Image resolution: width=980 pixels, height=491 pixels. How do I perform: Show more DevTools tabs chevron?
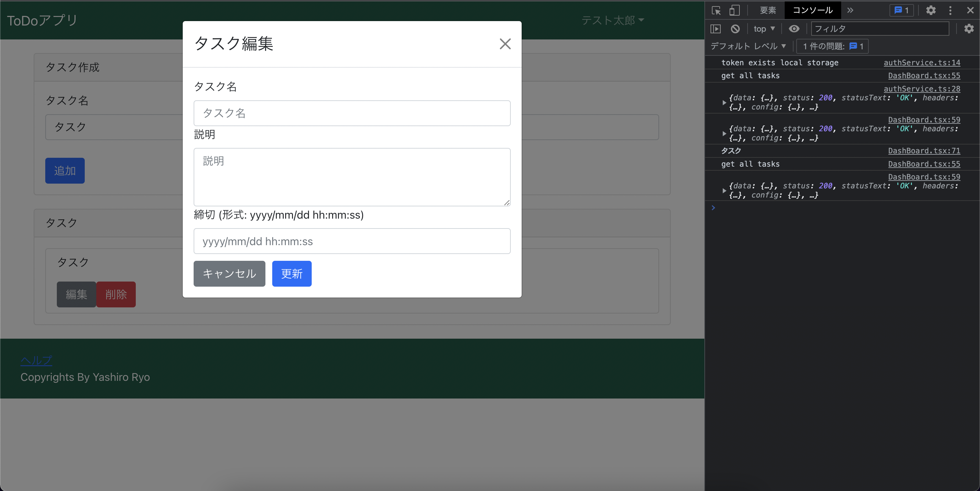coord(850,10)
